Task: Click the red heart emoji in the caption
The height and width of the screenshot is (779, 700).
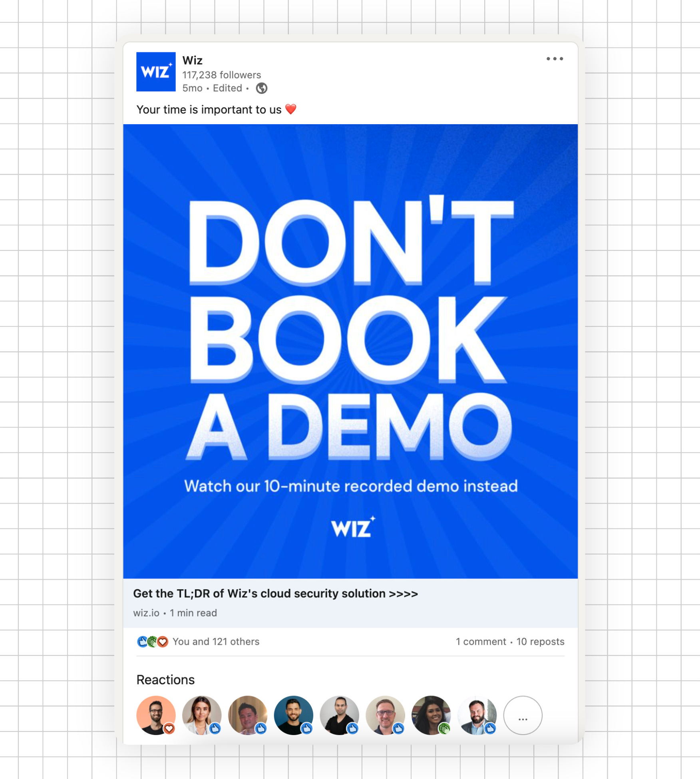Action: (x=291, y=109)
